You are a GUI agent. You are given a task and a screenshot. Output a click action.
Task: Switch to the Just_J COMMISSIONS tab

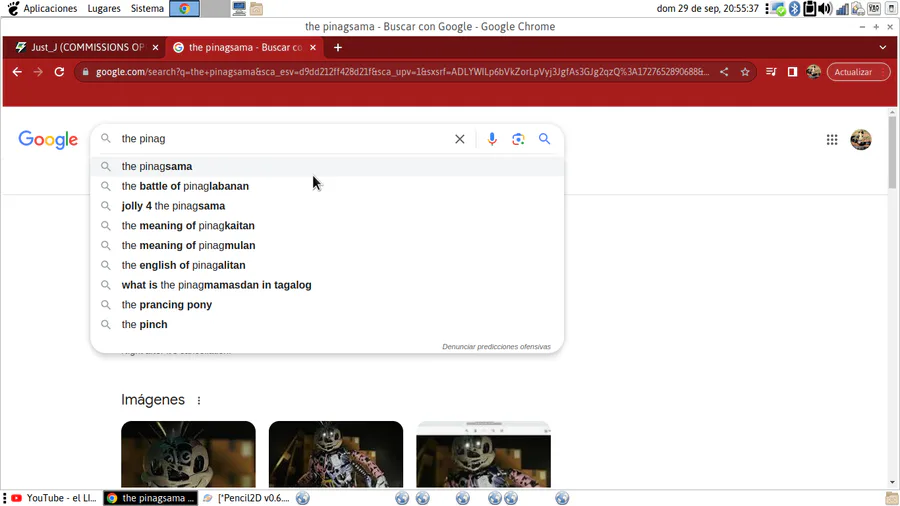[x=84, y=48]
